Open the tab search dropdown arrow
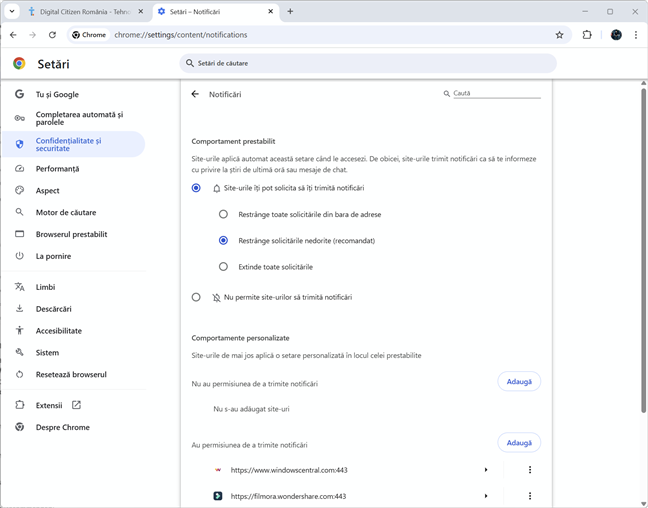 click(x=11, y=11)
